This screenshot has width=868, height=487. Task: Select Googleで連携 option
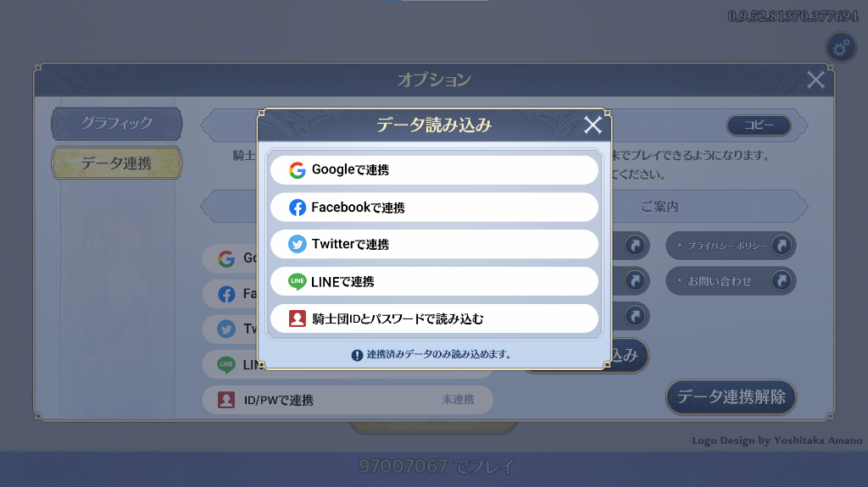[x=434, y=170]
